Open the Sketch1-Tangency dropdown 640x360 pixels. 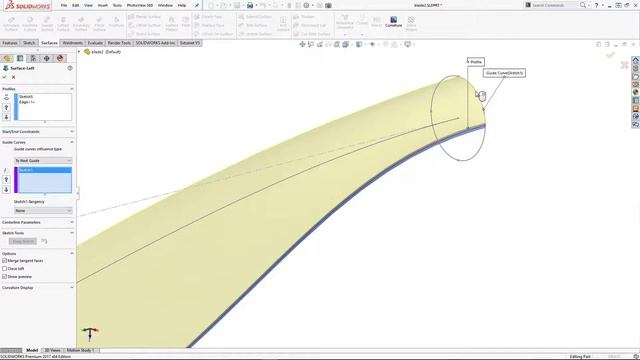tap(43, 211)
